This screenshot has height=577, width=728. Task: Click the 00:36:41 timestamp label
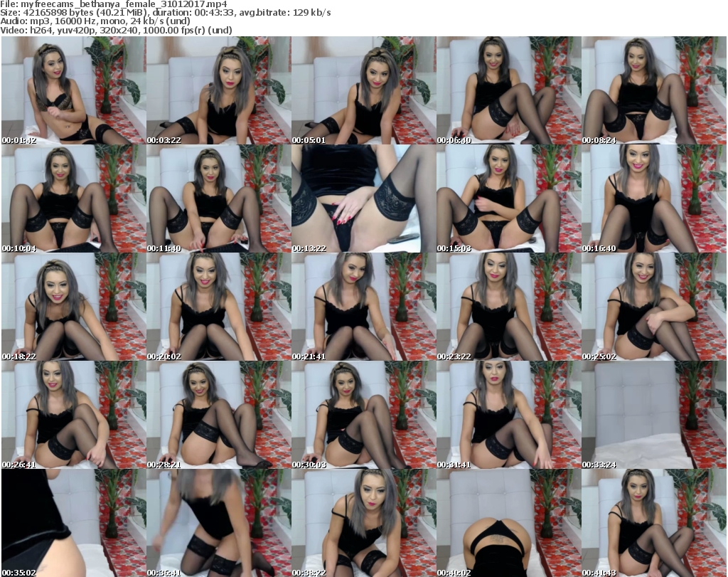165,572
